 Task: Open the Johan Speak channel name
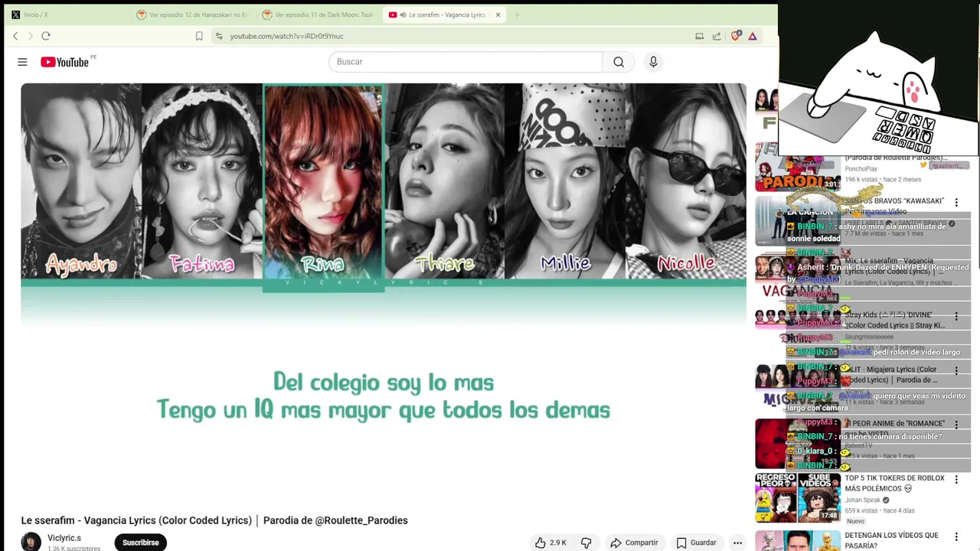(862, 500)
